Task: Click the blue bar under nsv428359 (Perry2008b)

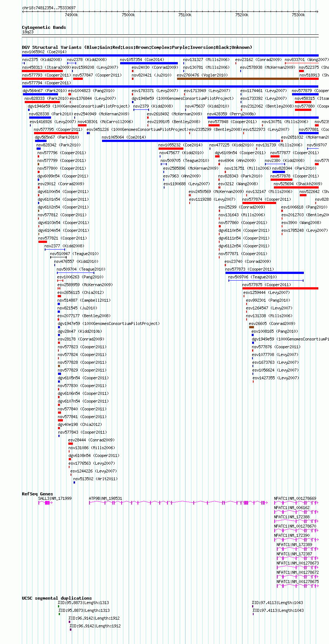Action: click(x=263, y=118)
